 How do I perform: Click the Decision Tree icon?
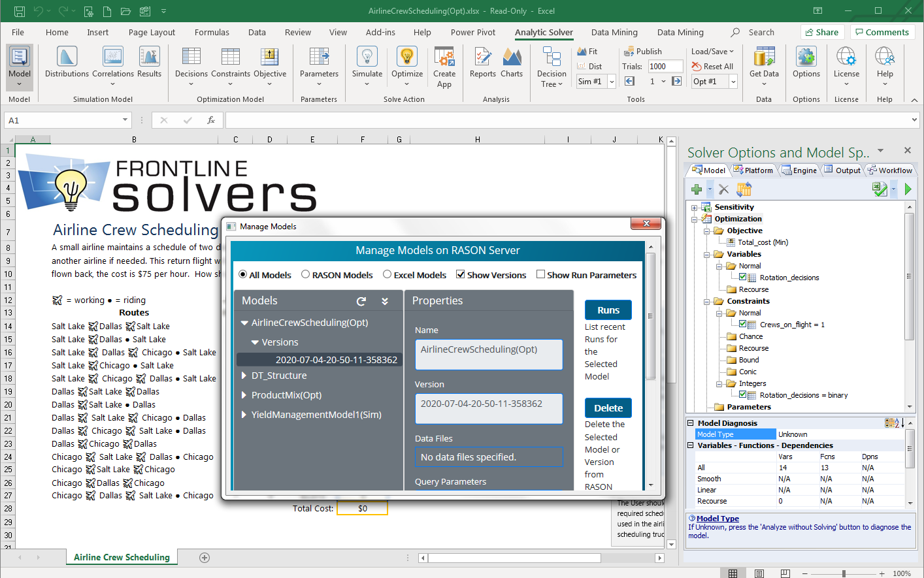pos(551,65)
